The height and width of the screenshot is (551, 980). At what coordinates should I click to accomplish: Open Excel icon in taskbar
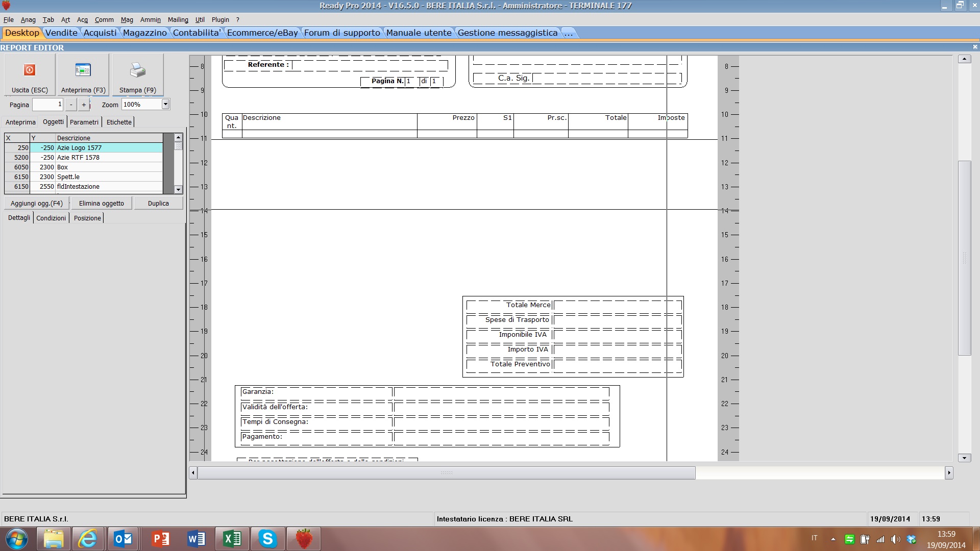pyautogui.click(x=232, y=539)
